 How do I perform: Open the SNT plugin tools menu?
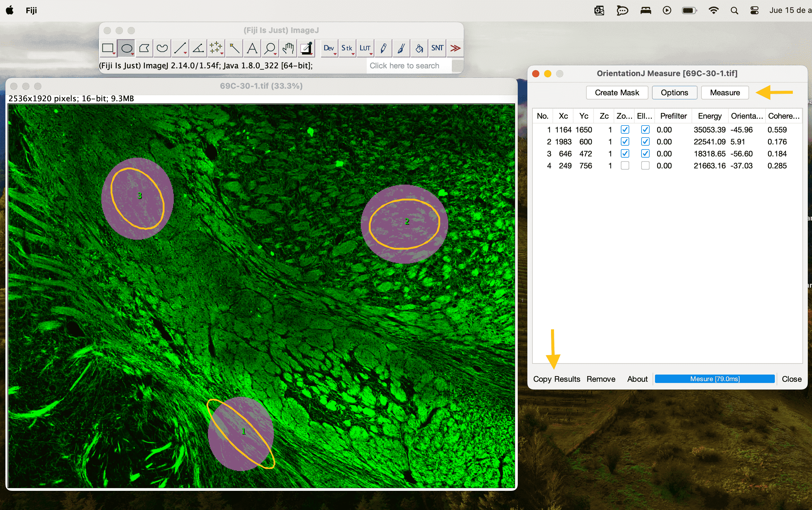pos(437,48)
